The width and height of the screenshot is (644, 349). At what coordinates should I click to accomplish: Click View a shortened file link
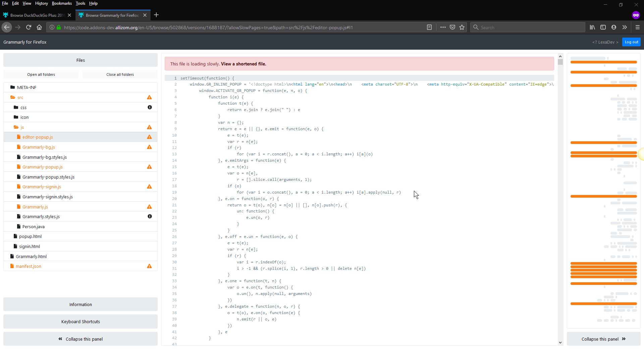(244, 64)
